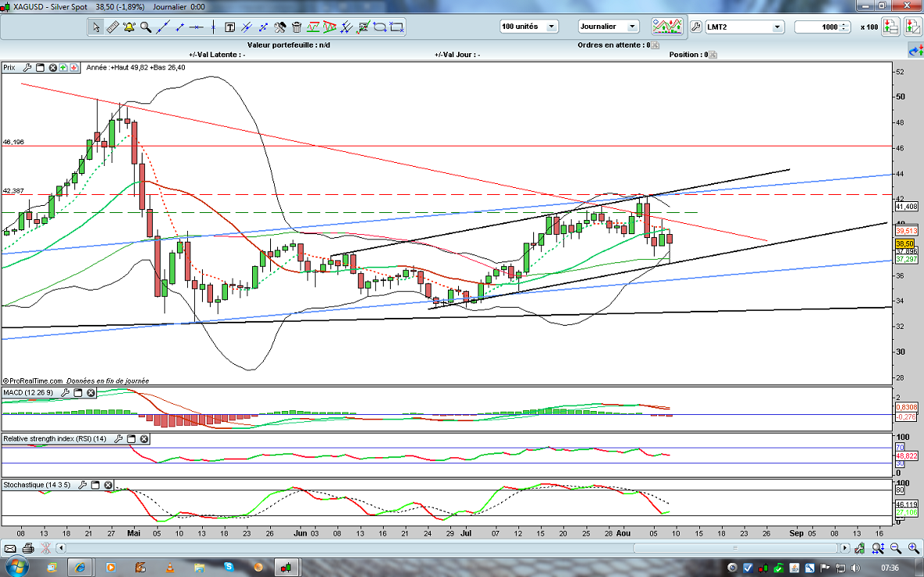
Task: Select the ruler measurement tool
Action: 112,27
